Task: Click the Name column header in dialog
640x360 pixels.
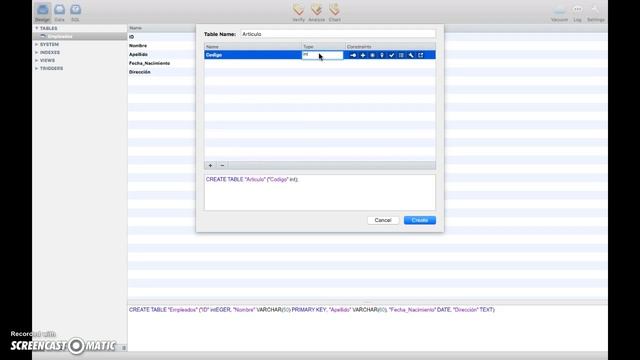Action: pos(253,47)
